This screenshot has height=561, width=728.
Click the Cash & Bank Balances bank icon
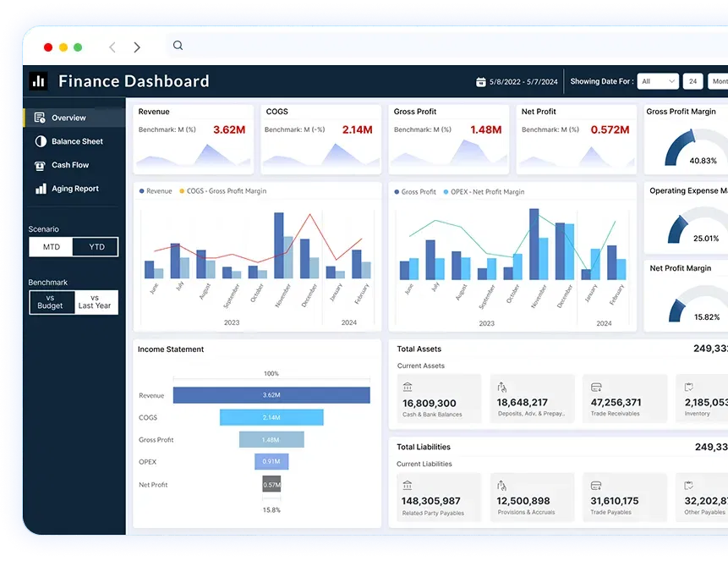click(x=408, y=388)
